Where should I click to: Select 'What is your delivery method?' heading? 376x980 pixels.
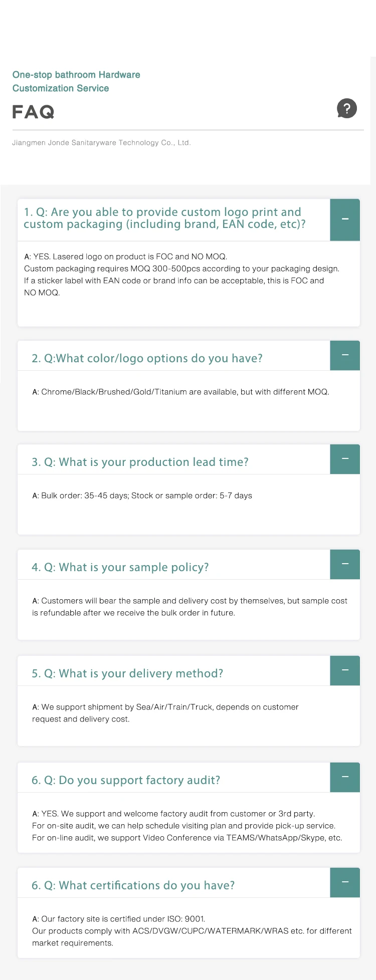(x=127, y=673)
